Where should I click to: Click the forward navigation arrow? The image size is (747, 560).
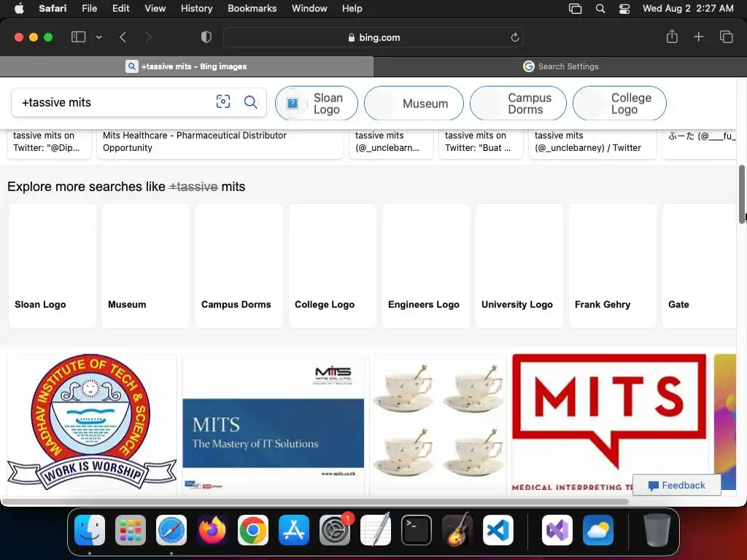pyautogui.click(x=148, y=37)
